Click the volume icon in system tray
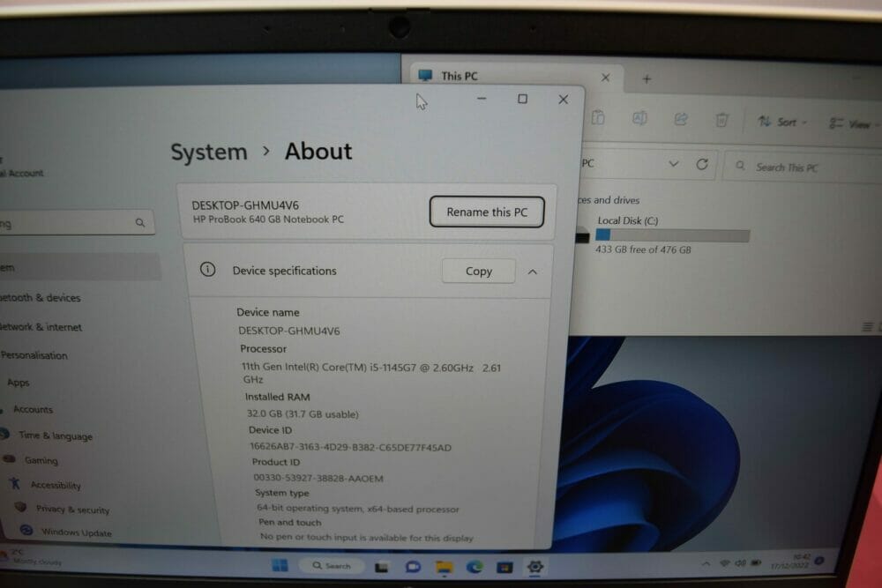 point(741,562)
